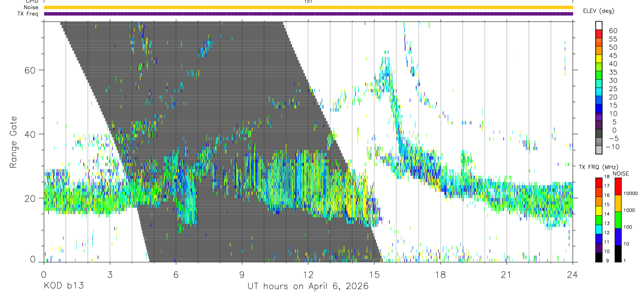Select the red segment of ELEV colorbar

(x=599, y=35)
